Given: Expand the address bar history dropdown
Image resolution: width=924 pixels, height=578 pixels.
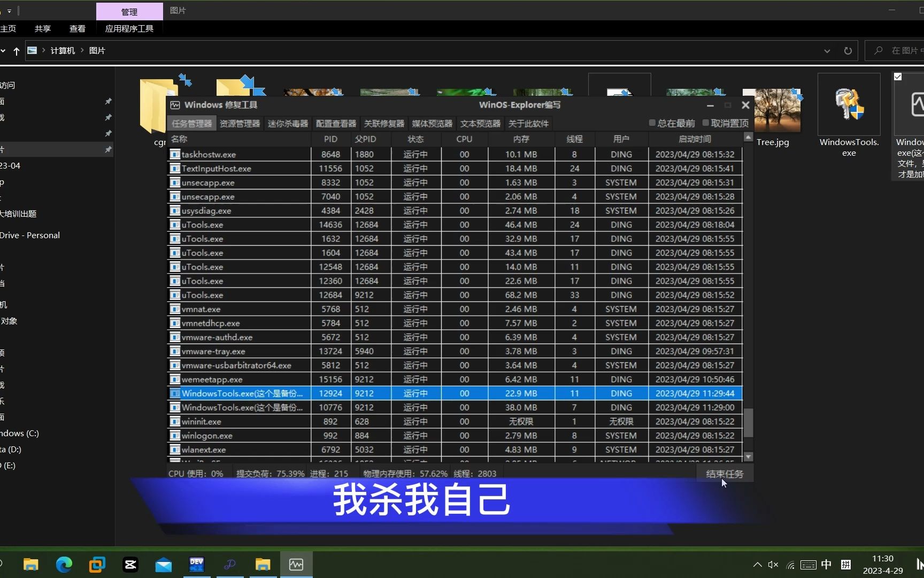Looking at the screenshot, I should [x=827, y=51].
